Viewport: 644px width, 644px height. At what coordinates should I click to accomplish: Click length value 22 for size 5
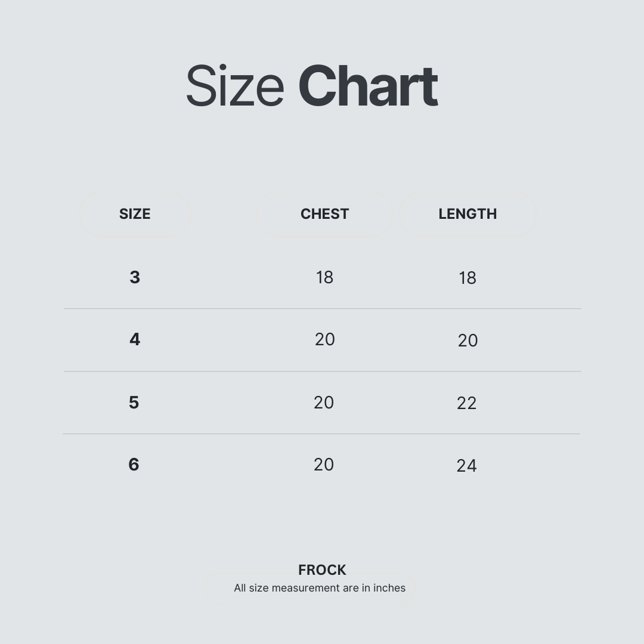point(466,403)
